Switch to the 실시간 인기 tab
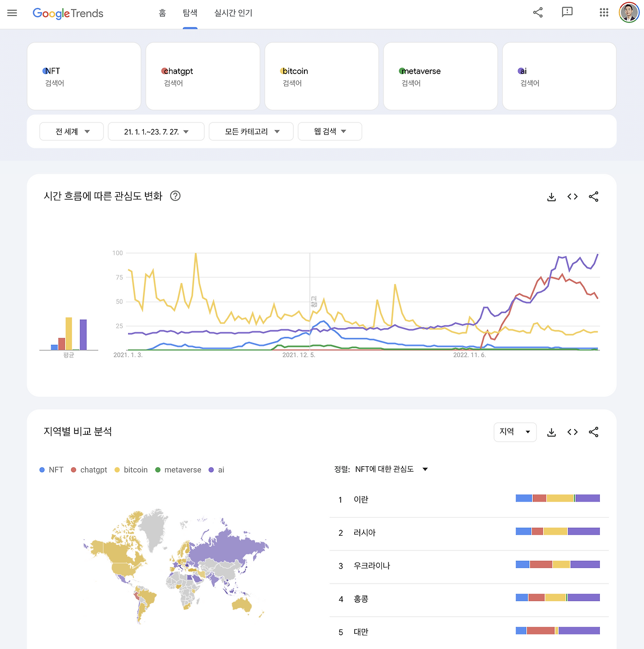Image resolution: width=644 pixels, height=649 pixels. tap(233, 13)
